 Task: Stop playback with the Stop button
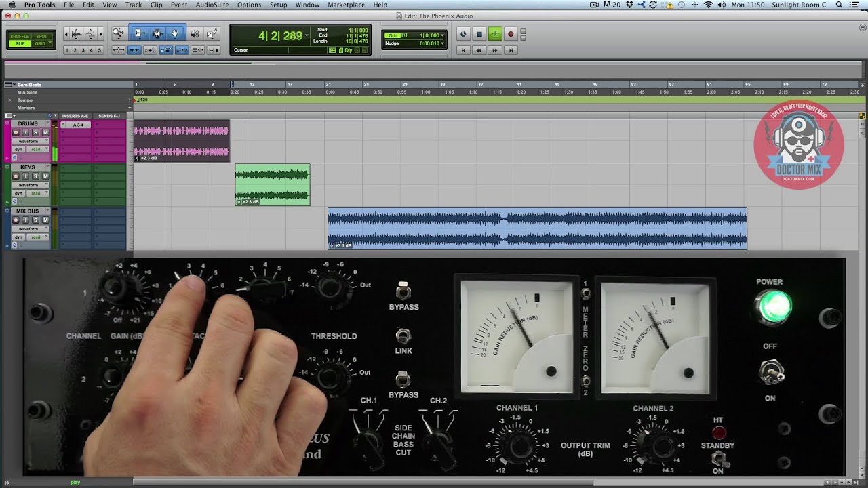click(x=479, y=34)
